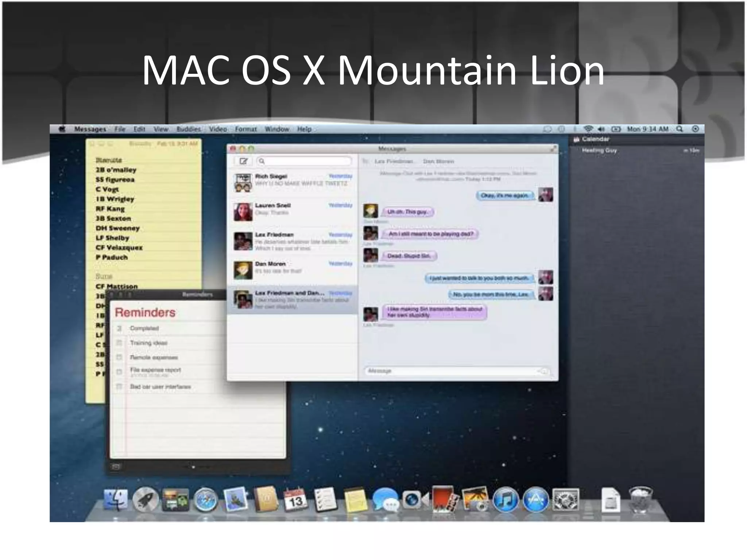Click Lex Friedman avatar beside 'Dead' message
This screenshot has height=560, width=747.
371,255
